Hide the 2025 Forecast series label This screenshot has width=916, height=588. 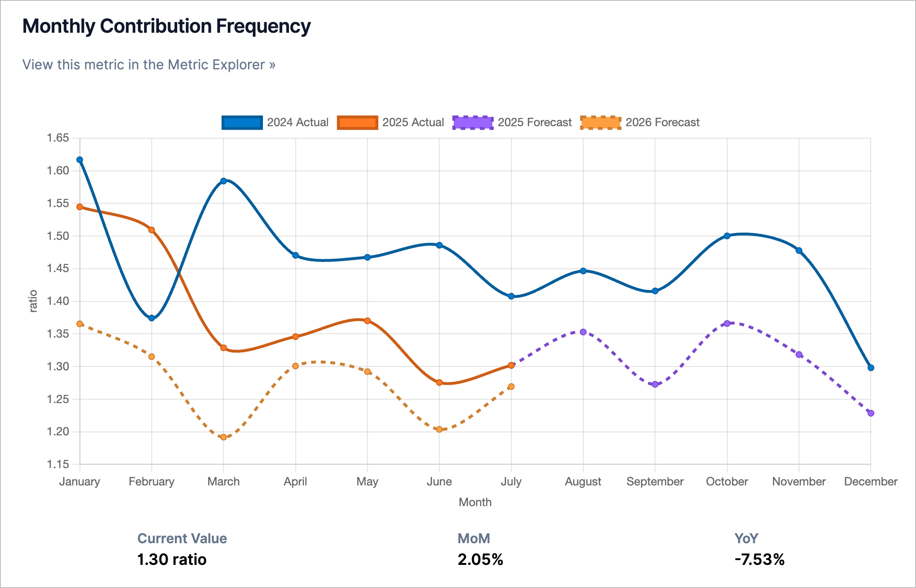[x=535, y=122]
